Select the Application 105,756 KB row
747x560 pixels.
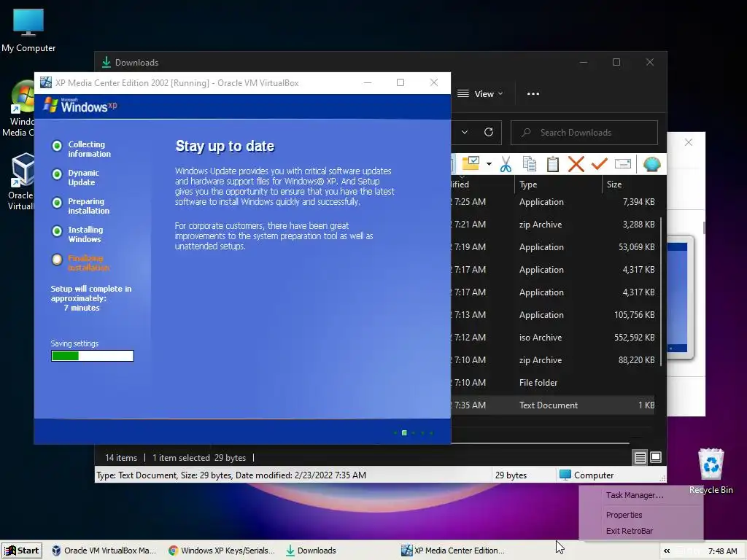(553, 315)
